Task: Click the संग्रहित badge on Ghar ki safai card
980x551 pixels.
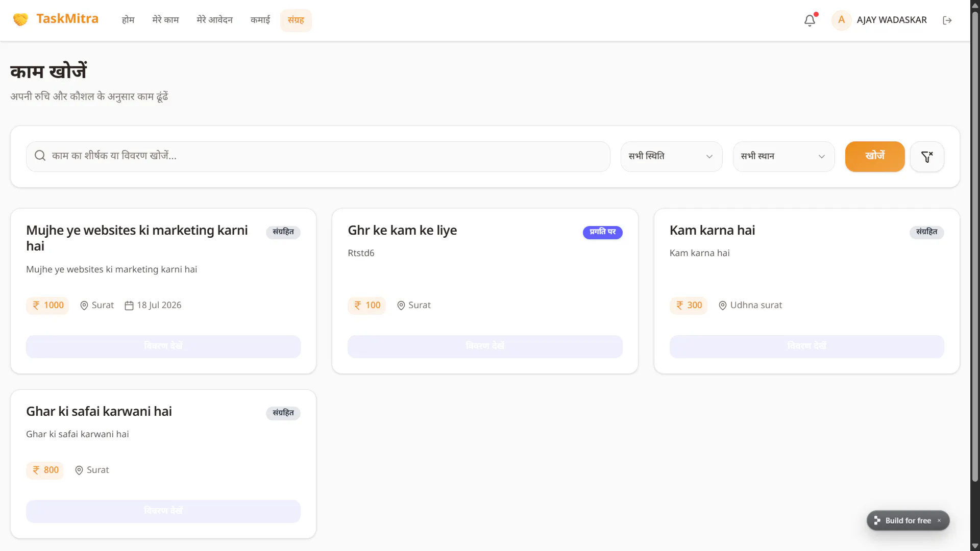Action: point(283,413)
